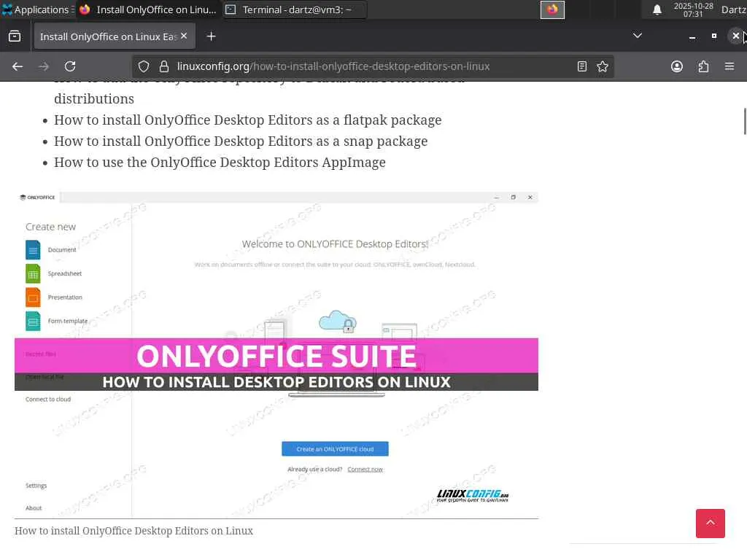The image size is (747, 560).
Task: Maximize the Firefox window
Action: click(x=713, y=36)
